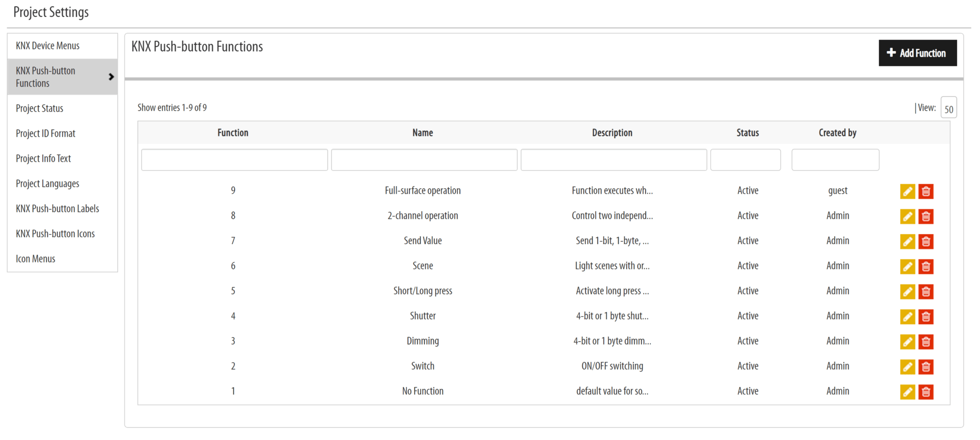Click the 'Activate long press ...' description

pyautogui.click(x=612, y=291)
